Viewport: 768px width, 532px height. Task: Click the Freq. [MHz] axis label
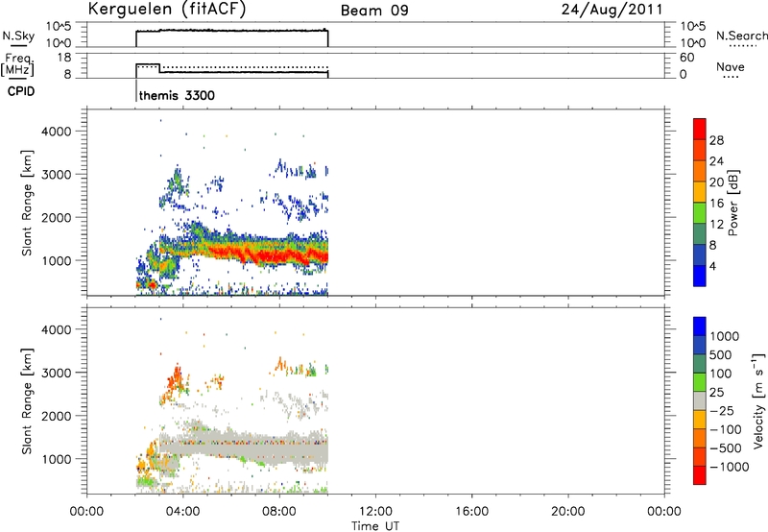tap(17, 65)
